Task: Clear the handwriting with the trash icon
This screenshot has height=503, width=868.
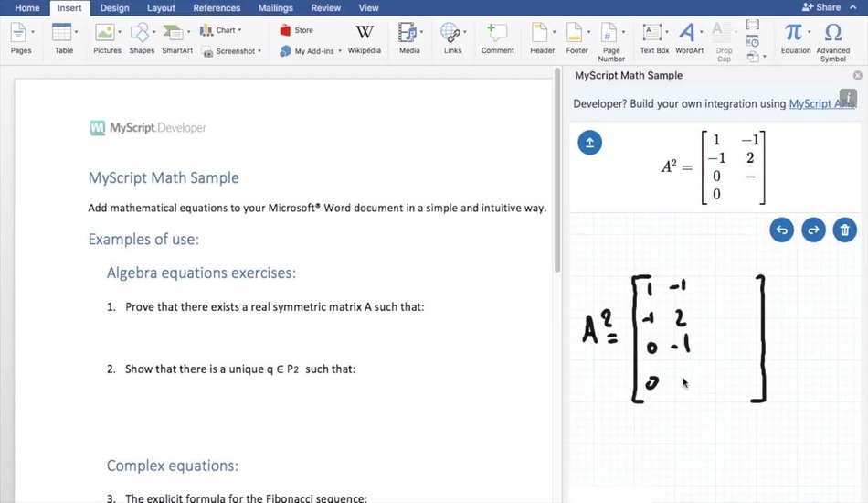Action: point(845,230)
